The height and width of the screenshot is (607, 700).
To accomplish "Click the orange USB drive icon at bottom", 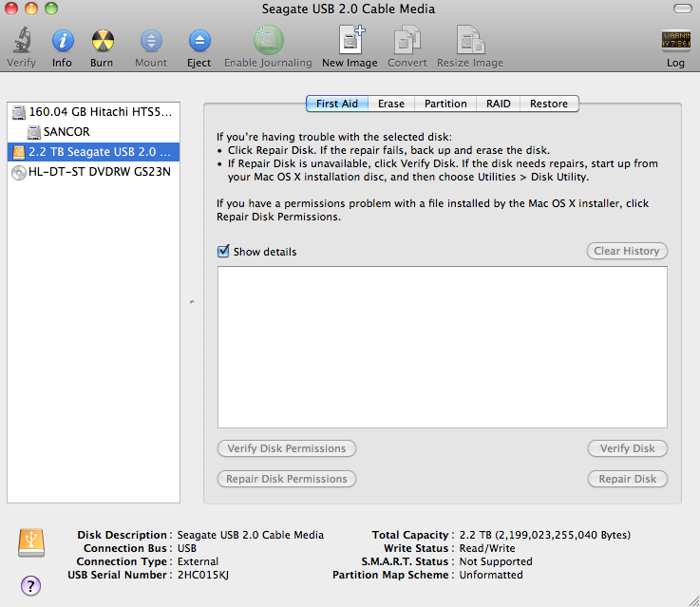I will click(31, 542).
